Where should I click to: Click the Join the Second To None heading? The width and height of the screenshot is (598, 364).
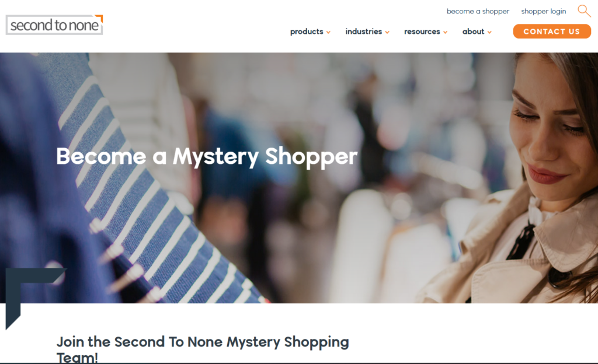click(203, 349)
